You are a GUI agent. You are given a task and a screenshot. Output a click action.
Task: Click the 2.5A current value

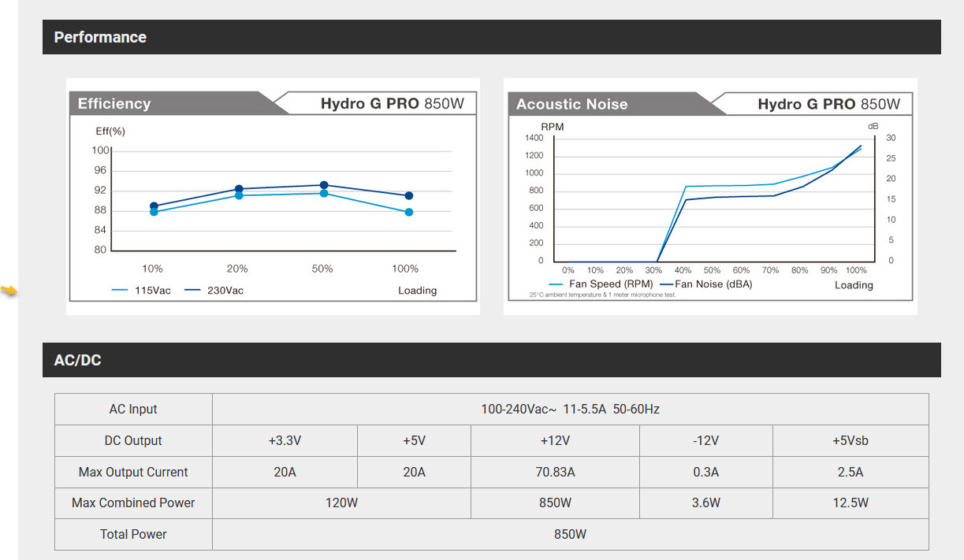(850, 473)
